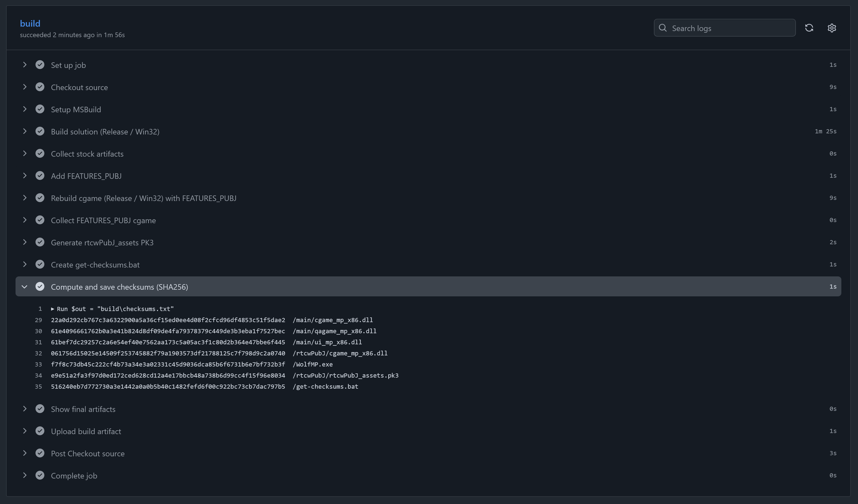Expand the Complete job step chevron
858x504 pixels.
click(x=24, y=475)
